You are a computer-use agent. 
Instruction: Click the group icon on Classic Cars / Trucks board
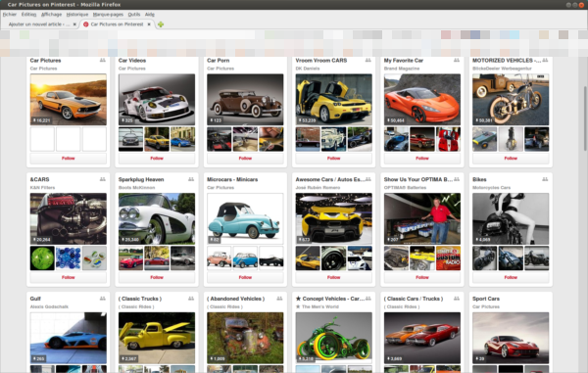(x=457, y=298)
